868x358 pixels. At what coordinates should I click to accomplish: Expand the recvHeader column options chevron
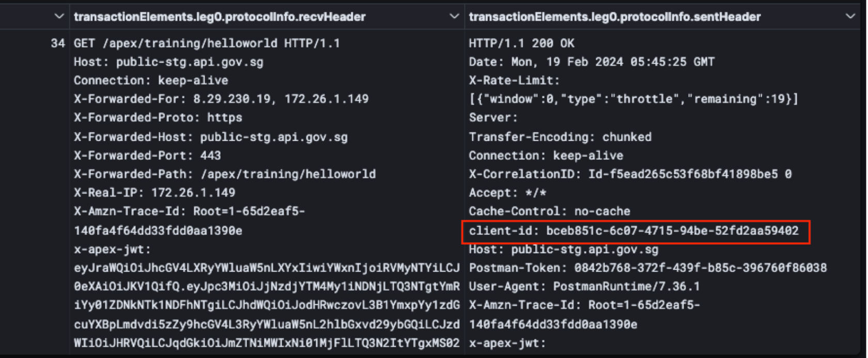point(454,16)
